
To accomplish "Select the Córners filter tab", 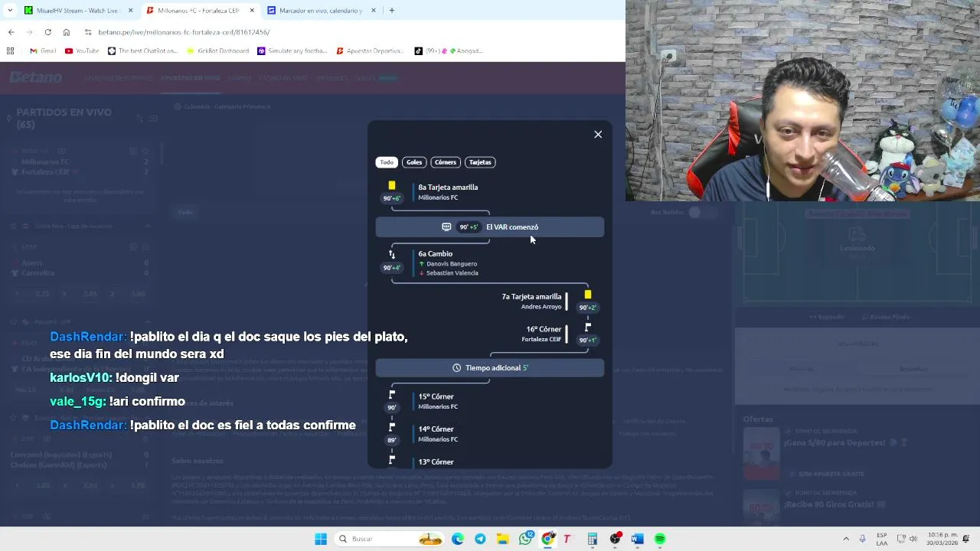I will 445,162.
